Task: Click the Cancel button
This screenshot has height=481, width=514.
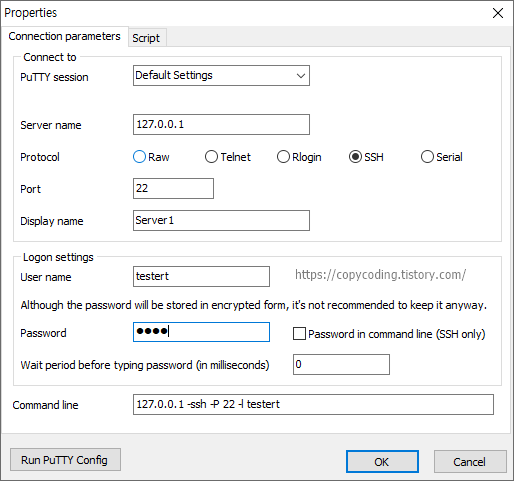Action: tap(470, 462)
